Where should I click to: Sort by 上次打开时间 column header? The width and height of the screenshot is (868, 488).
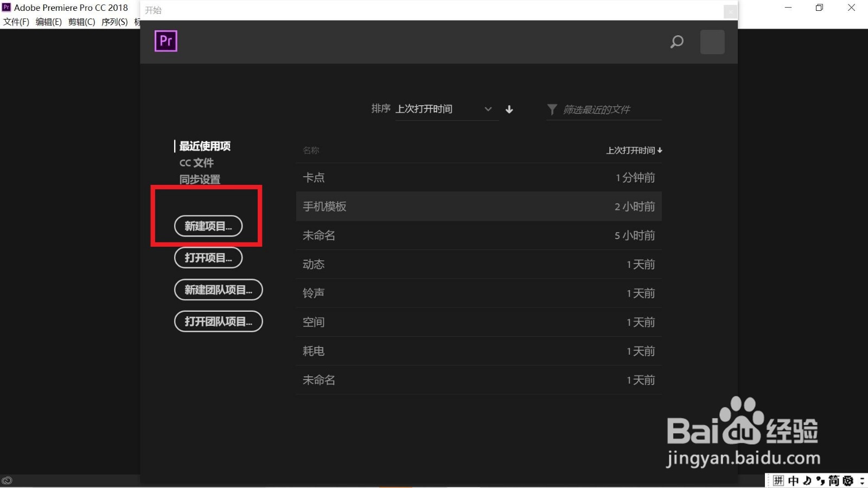click(x=634, y=150)
